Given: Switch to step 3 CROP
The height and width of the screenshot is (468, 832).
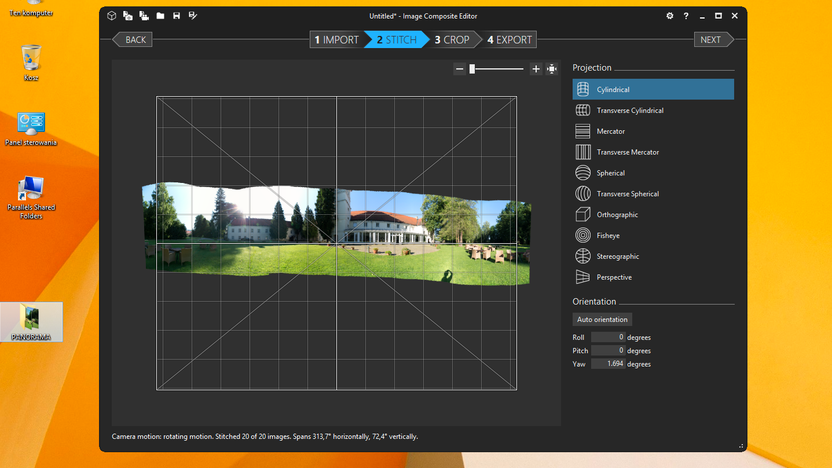Looking at the screenshot, I should click(452, 40).
